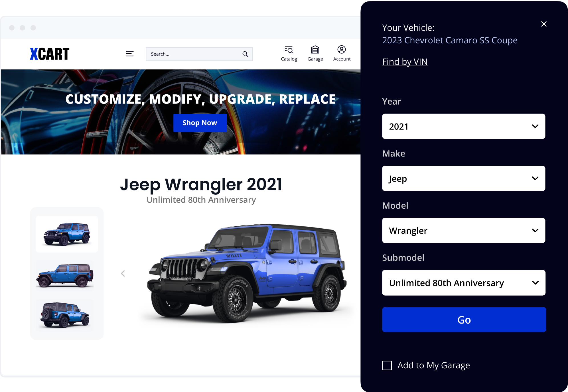This screenshot has width=568, height=392.
Task: Select the rear-view Jeep thumbnail
Action: 65,315
